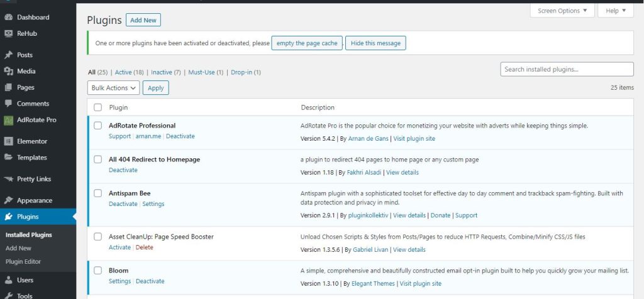
Task: Open Pretty Links menu item
Action: (34, 179)
